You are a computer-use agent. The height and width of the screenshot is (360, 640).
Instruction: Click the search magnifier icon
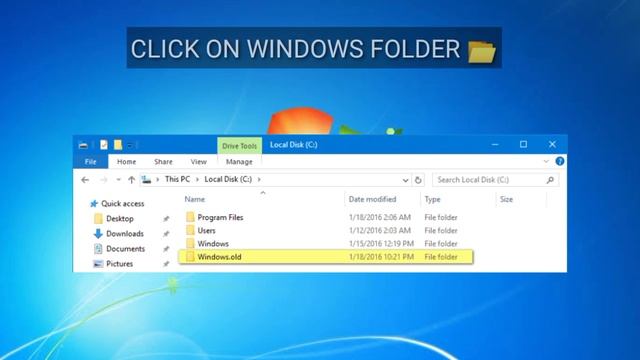pyautogui.click(x=550, y=180)
